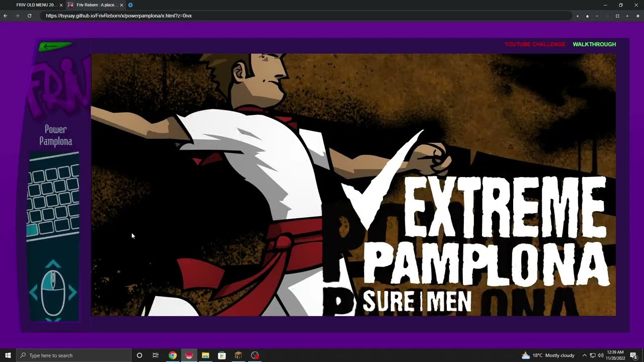Open Cortana from the taskbar

coord(139,355)
